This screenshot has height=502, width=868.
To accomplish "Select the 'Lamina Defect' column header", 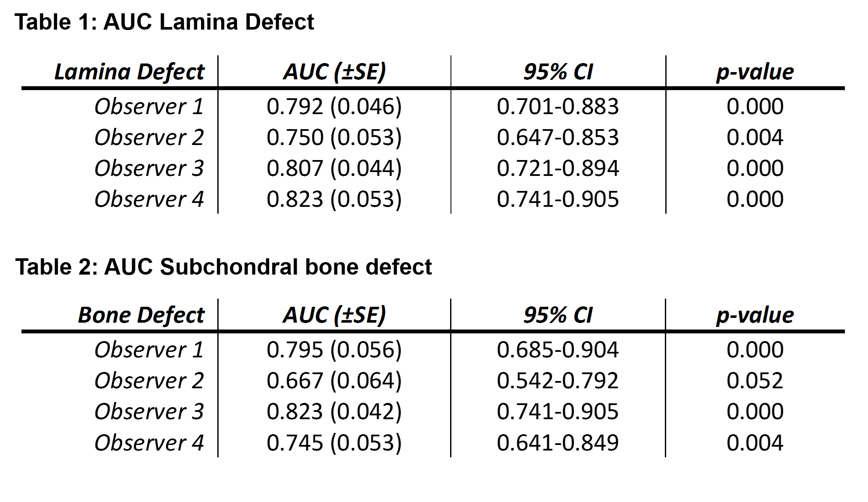I will [x=129, y=72].
